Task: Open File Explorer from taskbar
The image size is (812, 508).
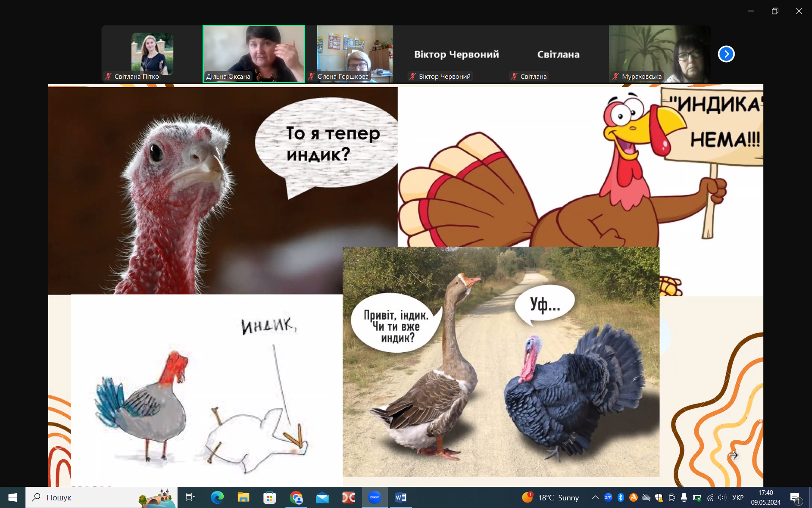Action: tap(244, 497)
